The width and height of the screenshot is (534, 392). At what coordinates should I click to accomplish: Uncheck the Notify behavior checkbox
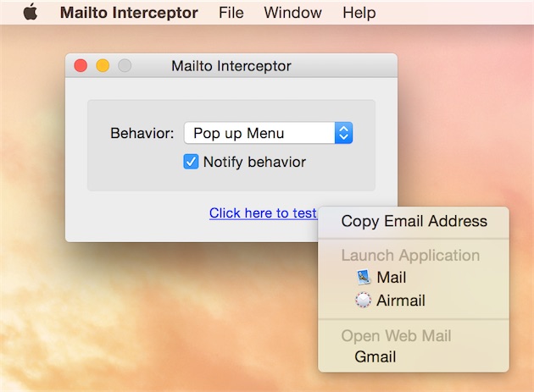pos(191,162)
